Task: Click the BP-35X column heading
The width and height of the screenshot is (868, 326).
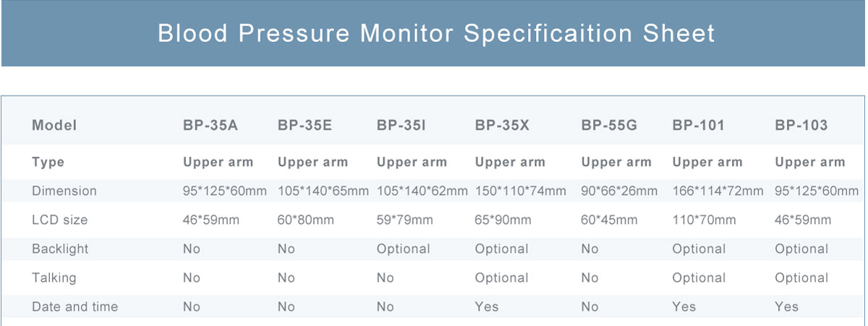Action: point(502,125)
